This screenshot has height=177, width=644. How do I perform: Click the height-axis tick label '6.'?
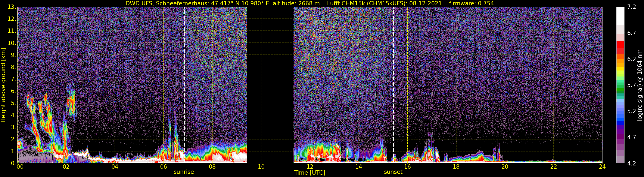point(13,91)
